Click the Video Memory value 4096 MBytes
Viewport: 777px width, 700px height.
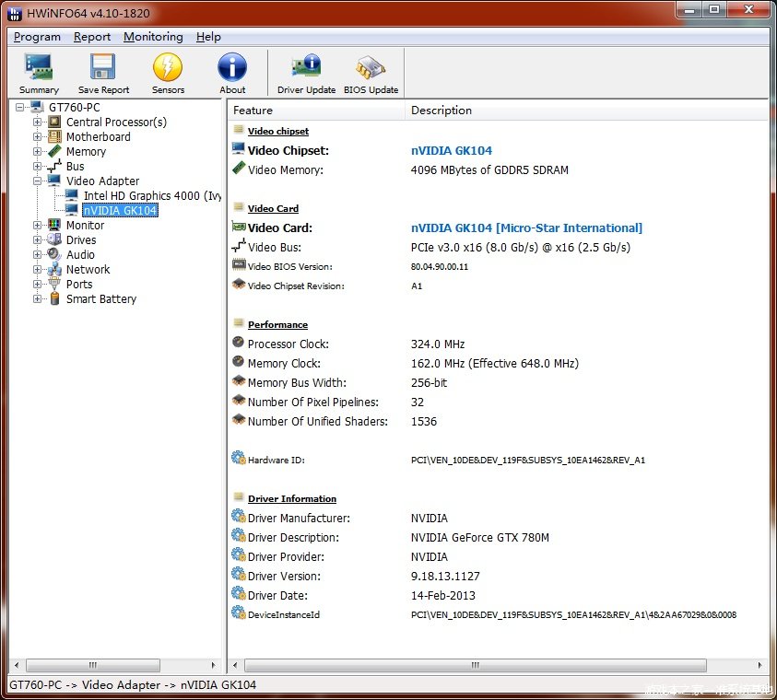coord(489,169)
